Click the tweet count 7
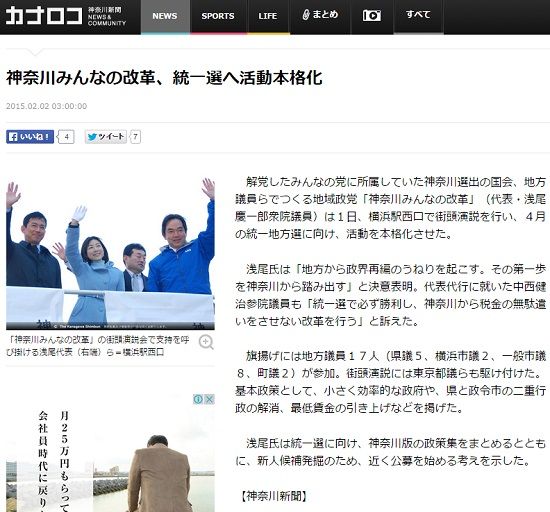550x512 pixels. click(x=135, y=137)
